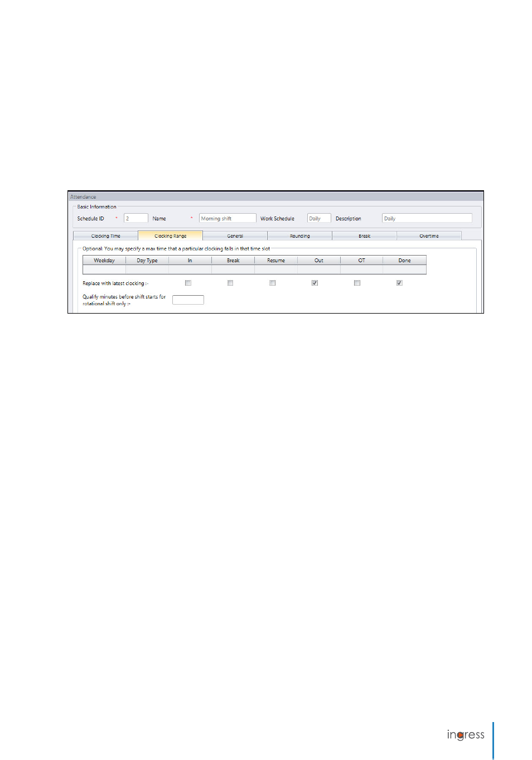This screenshot has width=532, height=760.
Task: Click the Work Schedule field showing Daily
Action: click(x=319, y=218)
